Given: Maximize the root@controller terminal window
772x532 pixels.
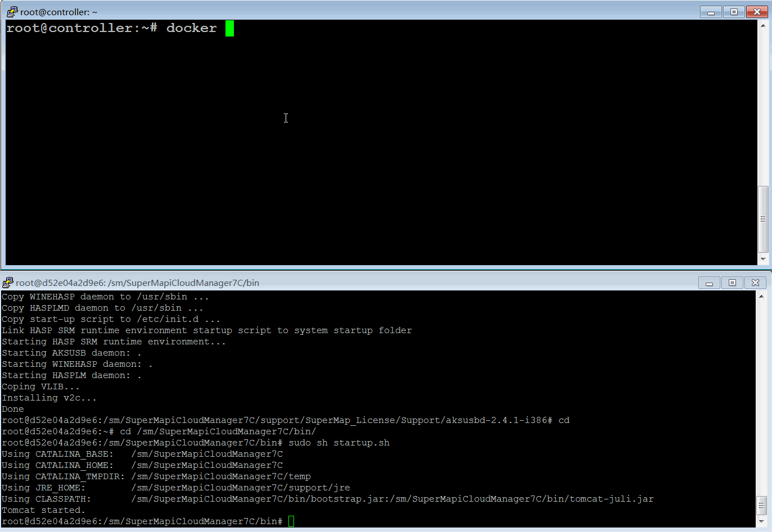Looking at the screenshot, I should [x=734, y=12].
